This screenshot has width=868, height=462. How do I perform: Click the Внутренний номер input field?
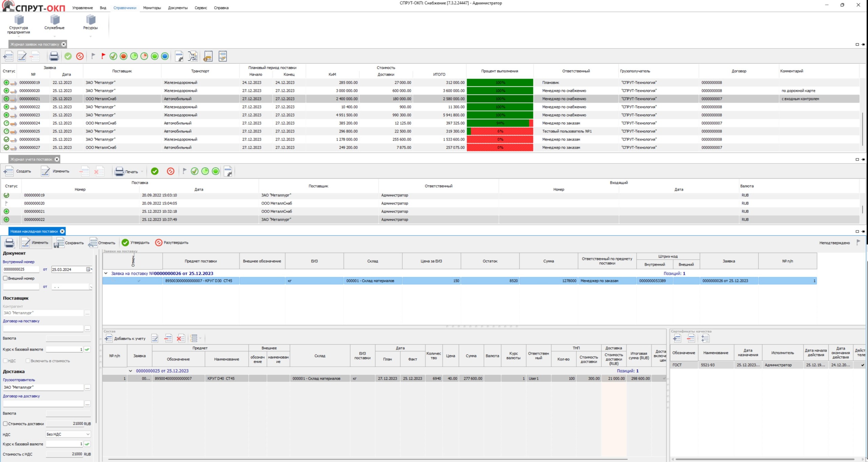[21, 270]
